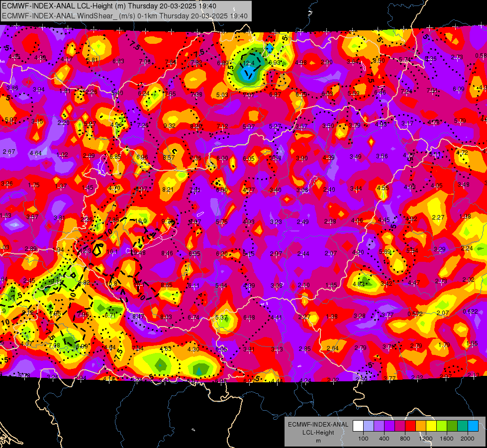This screenshot has height=448, width=487.
Task: Click the 1.02 grid value
Action: pos(62,155)
